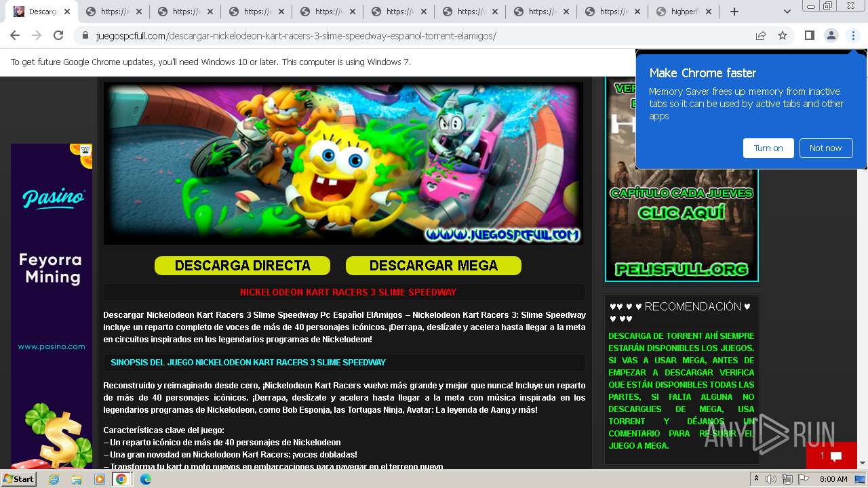
Task: Open Windows Media Player taskbar icon
Action: click(100, 479)
